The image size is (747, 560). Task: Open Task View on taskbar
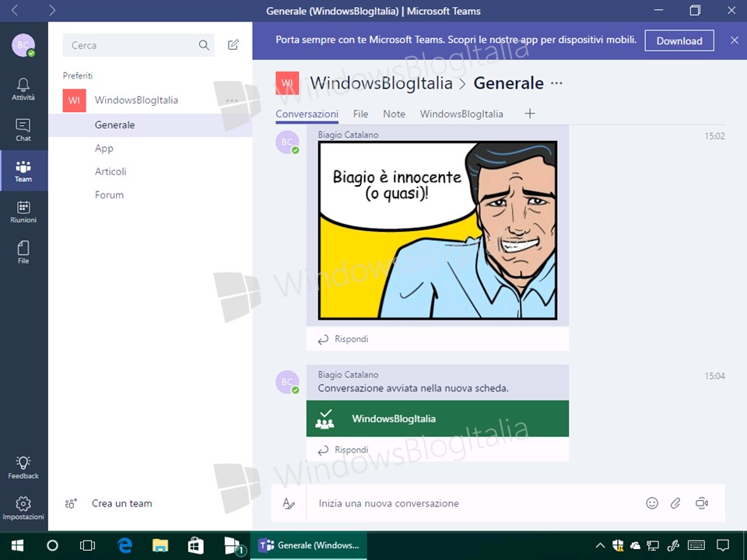coord(88,546)
